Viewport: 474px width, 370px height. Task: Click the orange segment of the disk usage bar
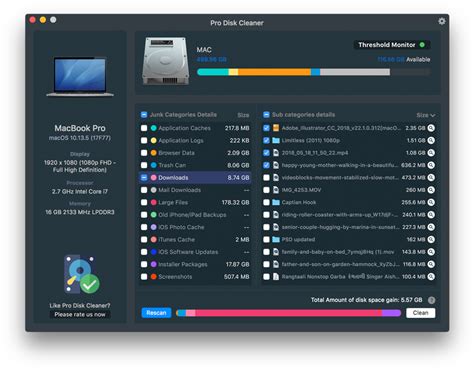click(x=274, y=72)
